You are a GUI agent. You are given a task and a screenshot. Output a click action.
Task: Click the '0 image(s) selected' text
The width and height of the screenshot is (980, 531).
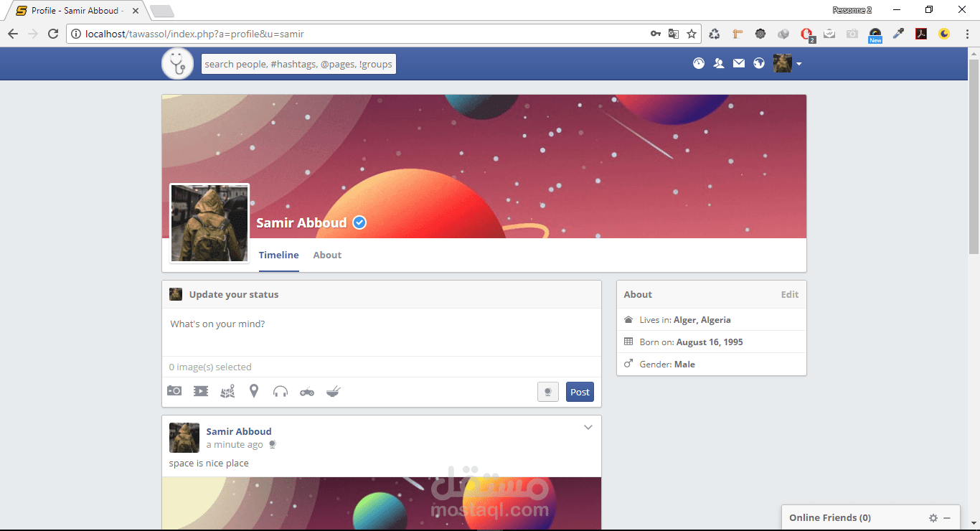pos(210,367)
